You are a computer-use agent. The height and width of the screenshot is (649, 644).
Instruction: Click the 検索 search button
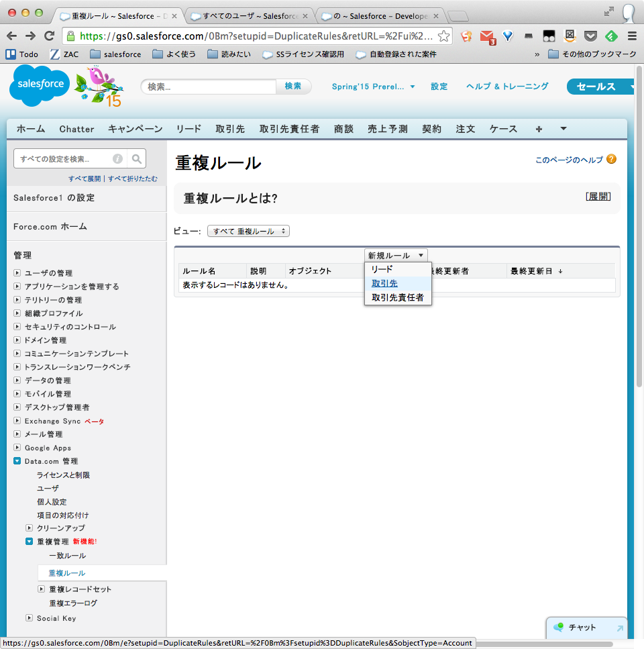pos(293,86)
